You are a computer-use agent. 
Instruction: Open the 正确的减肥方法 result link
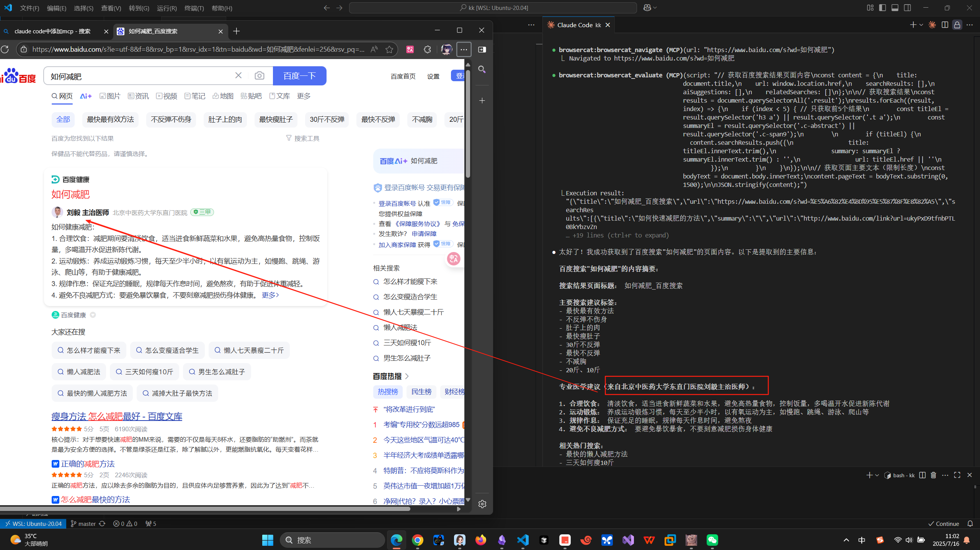point(88,464)
